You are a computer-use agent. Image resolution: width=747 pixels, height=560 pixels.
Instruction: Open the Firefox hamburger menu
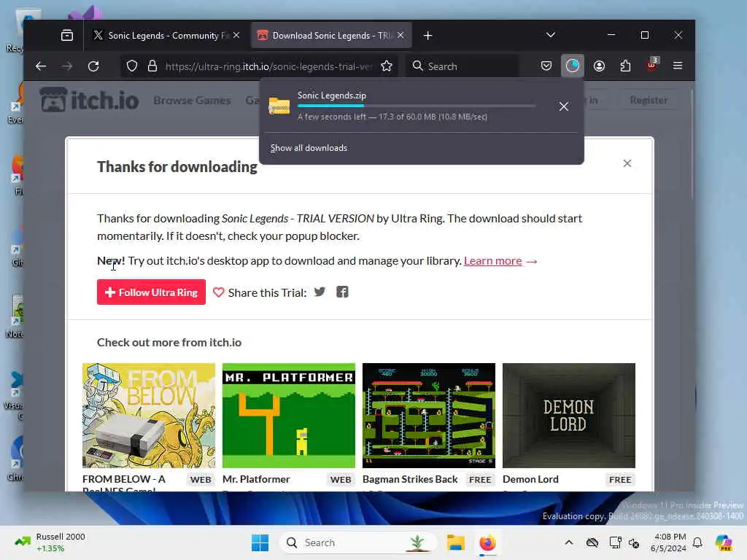678,66
